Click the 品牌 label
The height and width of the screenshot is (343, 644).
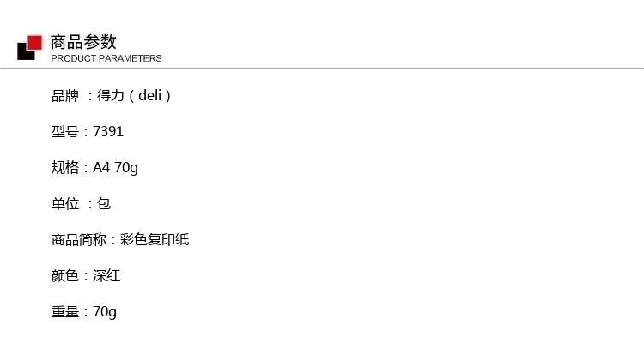tap(65, 95)
